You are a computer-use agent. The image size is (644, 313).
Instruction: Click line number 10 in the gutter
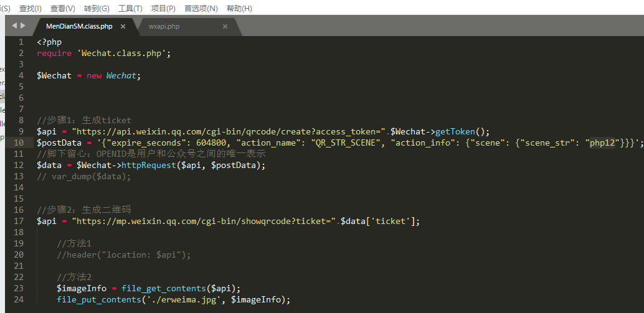click(19, 143)
